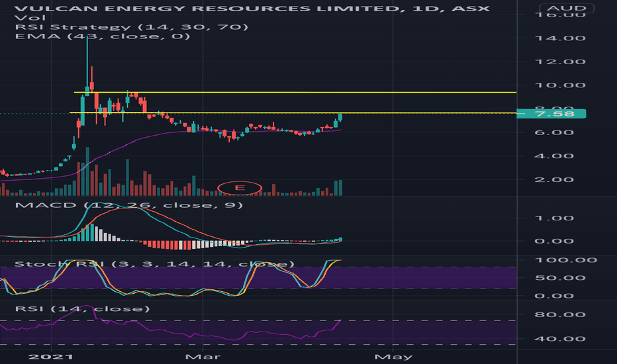Click the 2.00 price axis label
This screenshot has height=364, width=617.
(x=554, y=180)
